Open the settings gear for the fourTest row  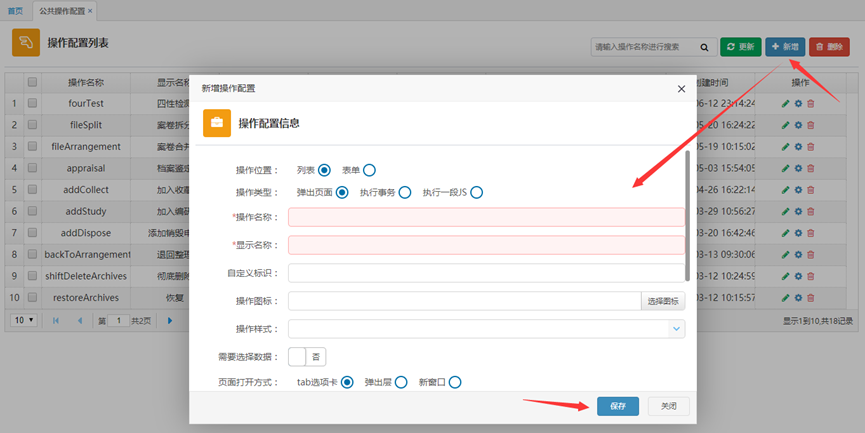[798, 104]
